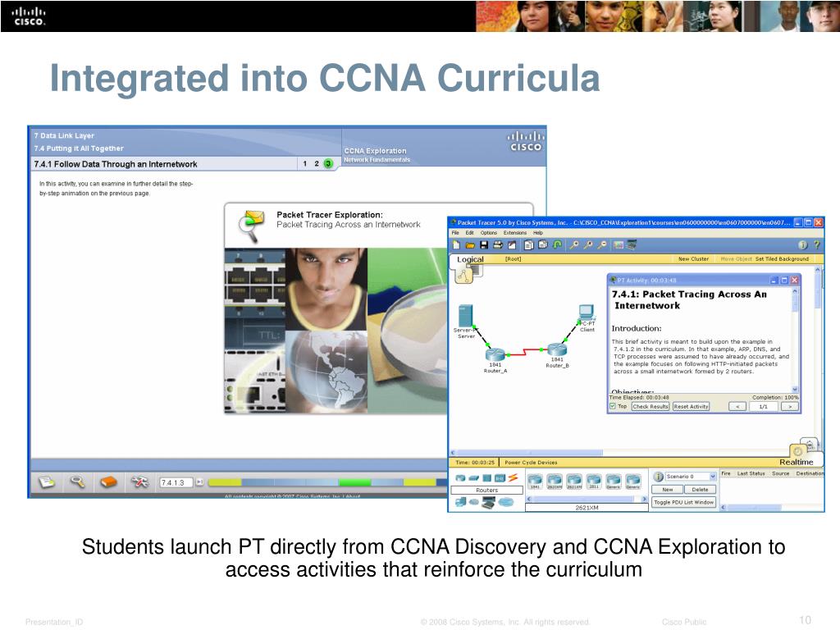The image size is (840, 630).
Task: Click the workspace horizontal scrollbar
Action: tap(529, 453)
